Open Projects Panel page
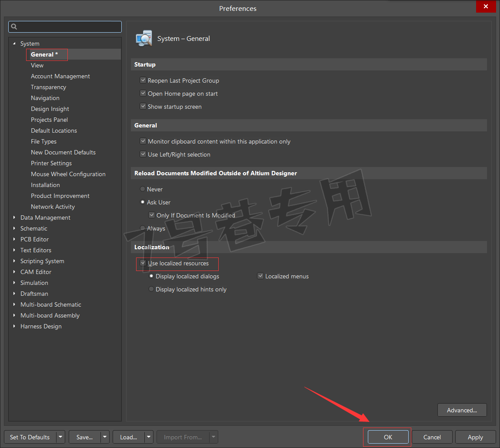This screenshot has width=500, height=448. click(x=50, y=120)
